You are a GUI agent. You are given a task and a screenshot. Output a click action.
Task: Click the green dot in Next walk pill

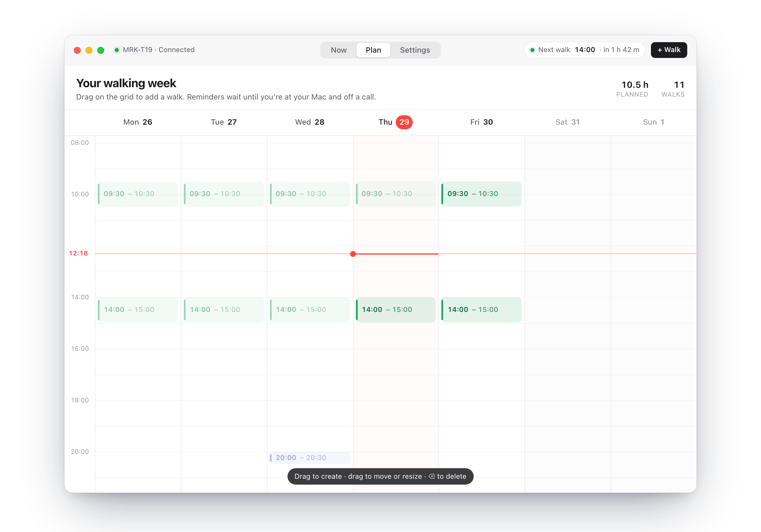coord(532,50)
